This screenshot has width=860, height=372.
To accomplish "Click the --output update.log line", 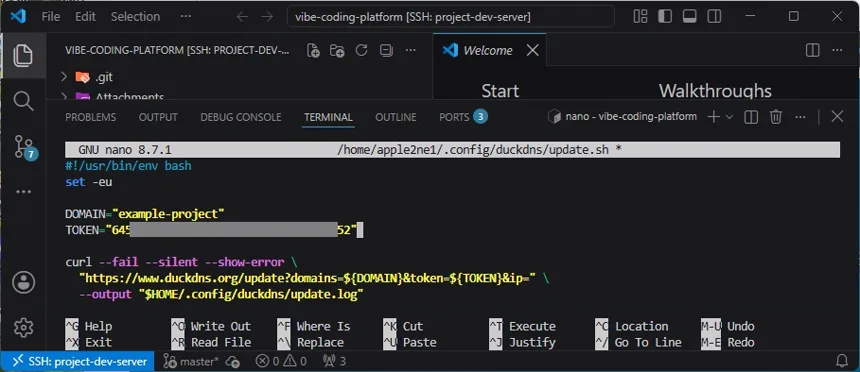I will tap(222, 295).
